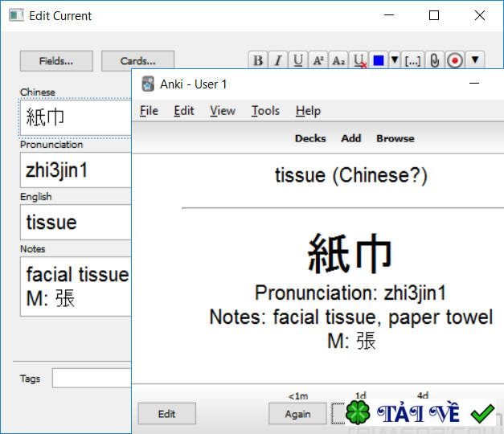The image size is (504, 434).
Task: Start audio recording with red dot icon
Action: click(x=455, y=60)
